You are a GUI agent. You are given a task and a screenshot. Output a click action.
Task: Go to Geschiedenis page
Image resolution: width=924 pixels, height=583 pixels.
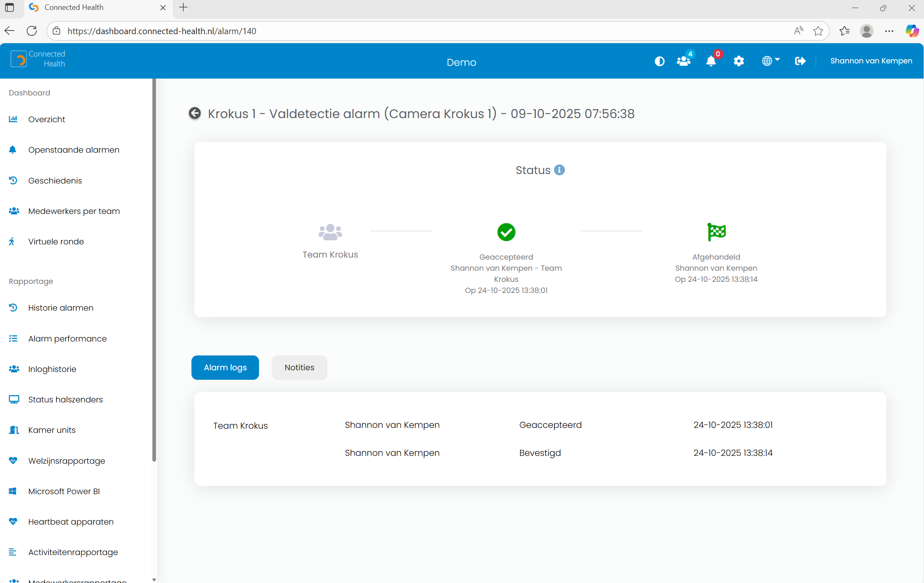pos(55,181)
